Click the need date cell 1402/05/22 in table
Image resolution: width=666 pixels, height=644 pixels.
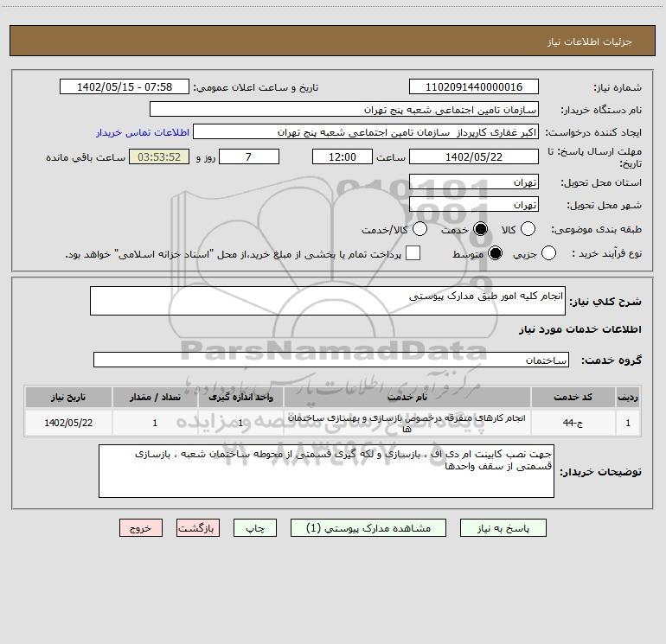(x=68, y=423)
